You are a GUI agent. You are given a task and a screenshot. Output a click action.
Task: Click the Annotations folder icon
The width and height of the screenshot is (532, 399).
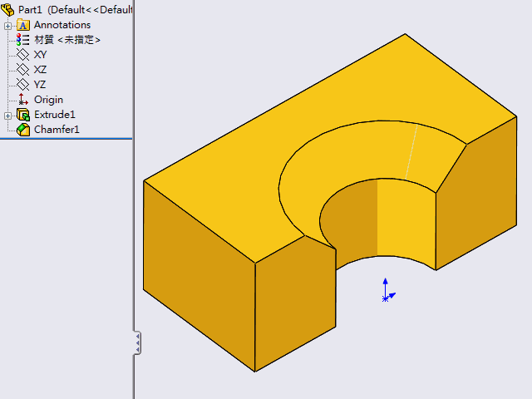23,25
